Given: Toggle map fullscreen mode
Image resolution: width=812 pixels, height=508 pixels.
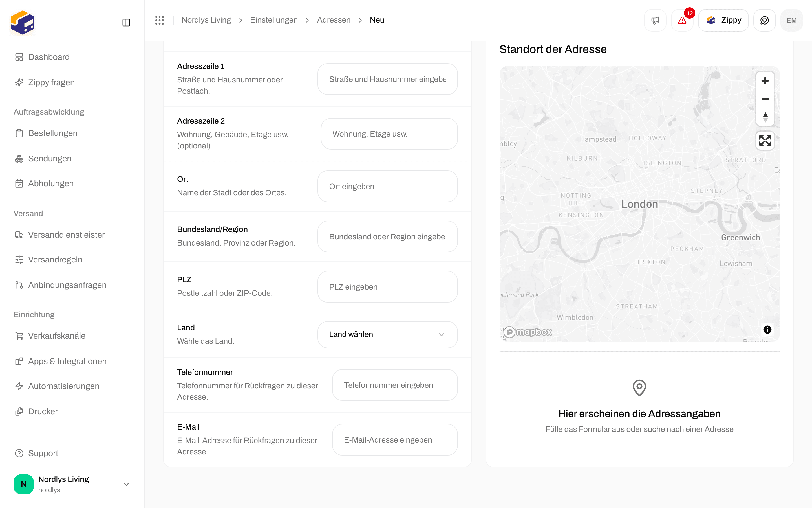Looking at the screenshot, I should click(x=765, y=141).
